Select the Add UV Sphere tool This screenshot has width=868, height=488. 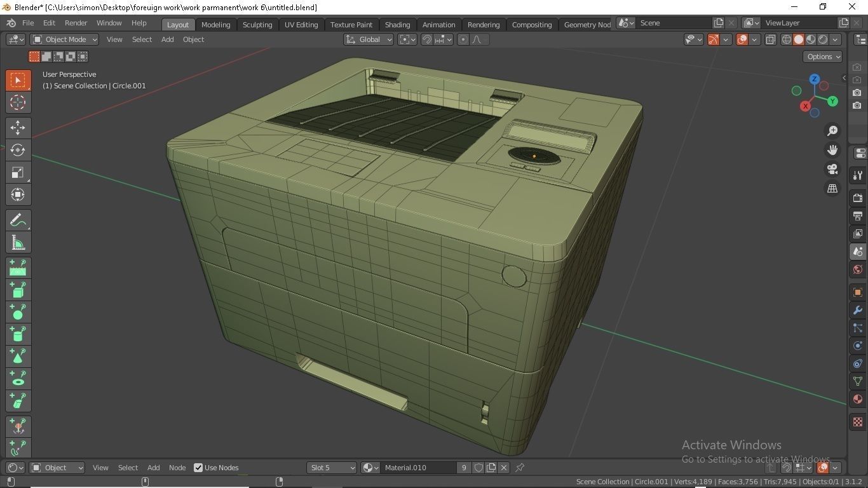point(18,313)
